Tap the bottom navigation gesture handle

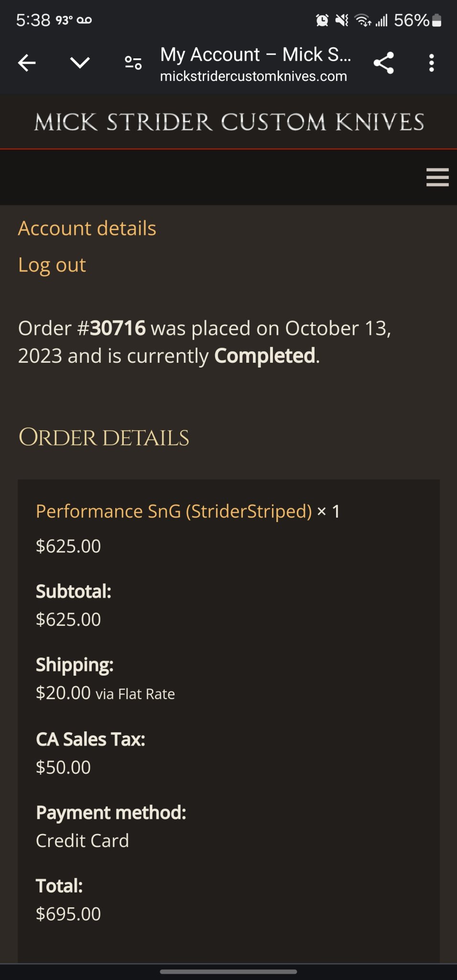click(x=228, y=971)
